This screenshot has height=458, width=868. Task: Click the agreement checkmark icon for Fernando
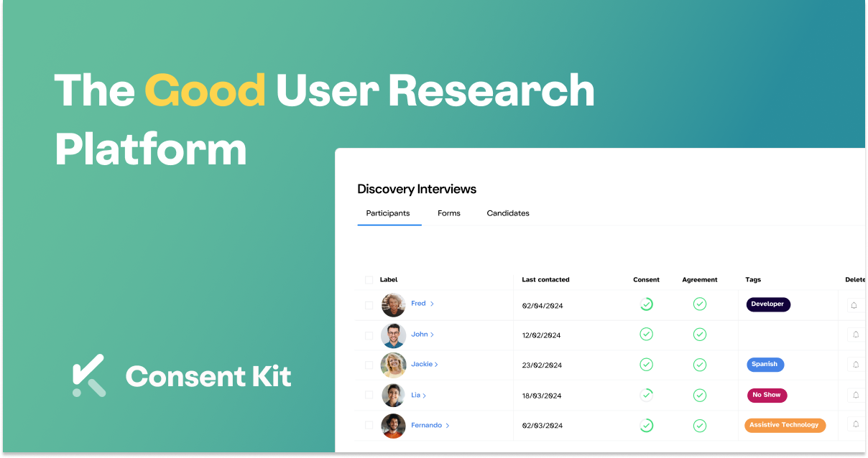pyautogui.click(x=700, y=426)
